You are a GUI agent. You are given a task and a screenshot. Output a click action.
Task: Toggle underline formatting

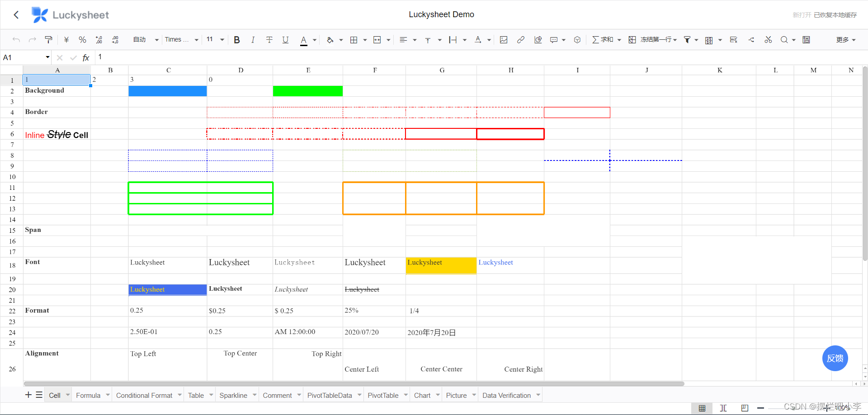pyautogui.click(x=286, y=40)
